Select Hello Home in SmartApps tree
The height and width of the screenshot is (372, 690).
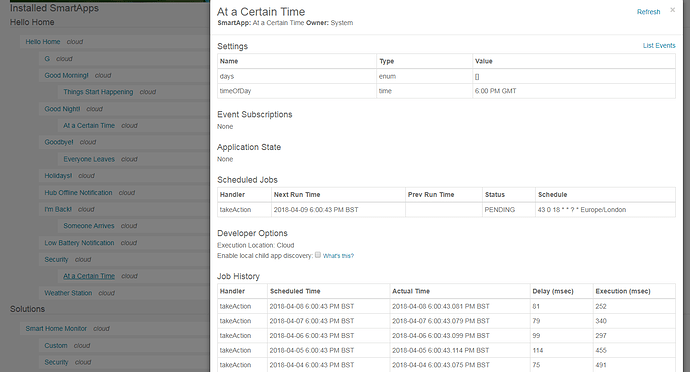click(x=43, y=42)
